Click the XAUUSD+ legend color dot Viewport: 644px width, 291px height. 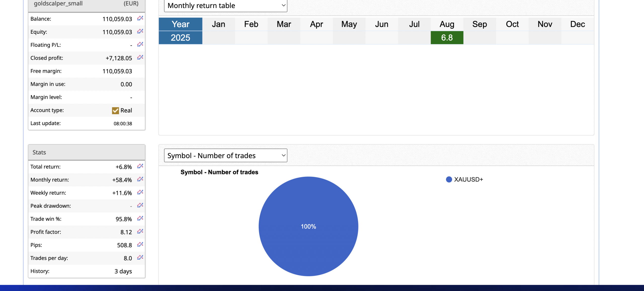(x=449, y=179)
